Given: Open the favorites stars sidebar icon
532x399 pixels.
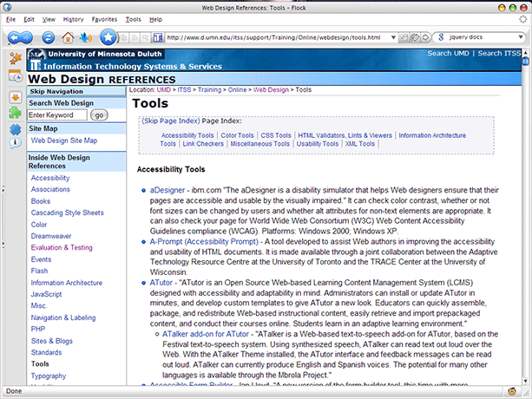Looking at the screenshot, I should 15,60.
